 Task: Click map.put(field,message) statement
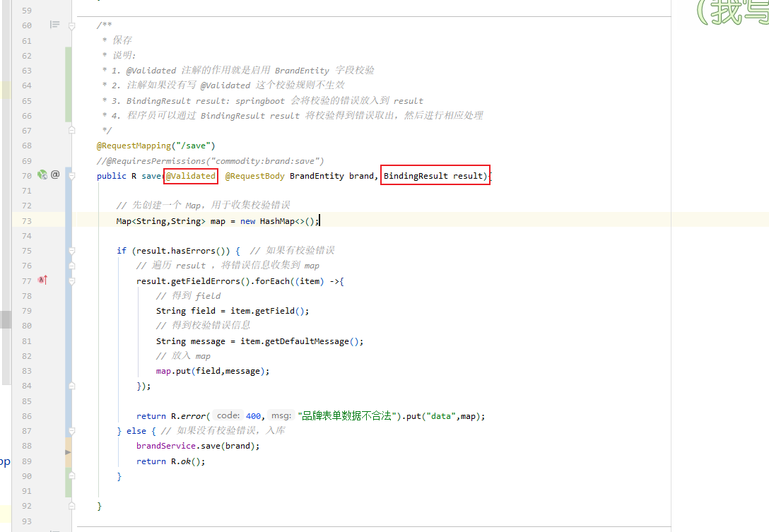(213, 371)
